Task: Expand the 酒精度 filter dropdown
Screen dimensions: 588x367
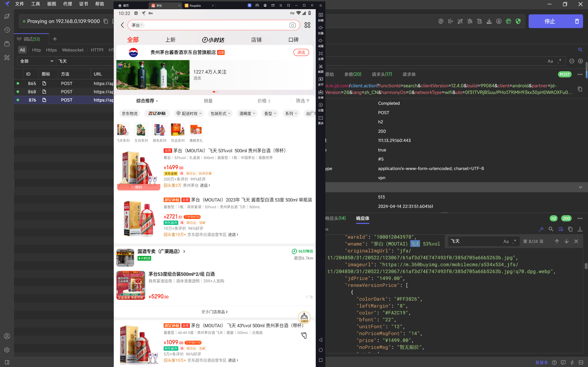Action: (x=247, y=113)
